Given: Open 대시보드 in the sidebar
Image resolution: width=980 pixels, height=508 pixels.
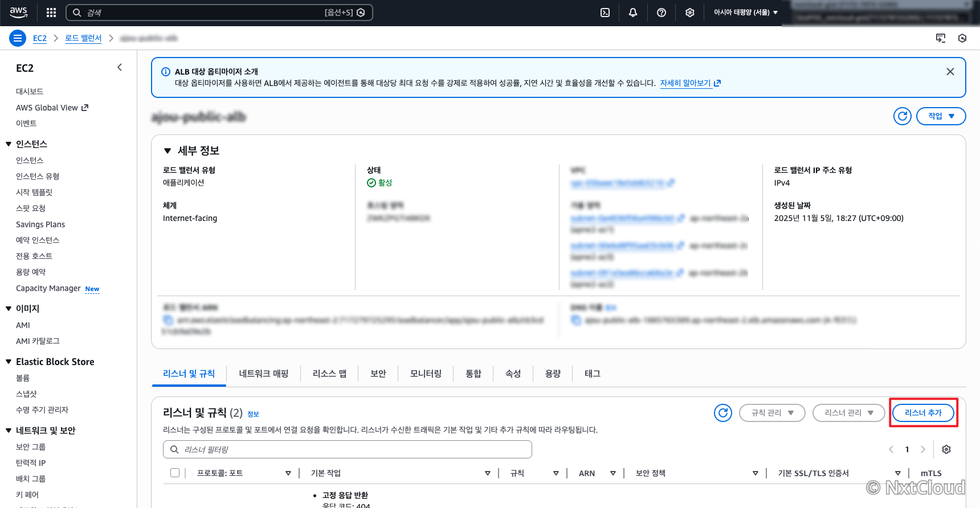Looking at the screenshot, I should pos(30,92).
